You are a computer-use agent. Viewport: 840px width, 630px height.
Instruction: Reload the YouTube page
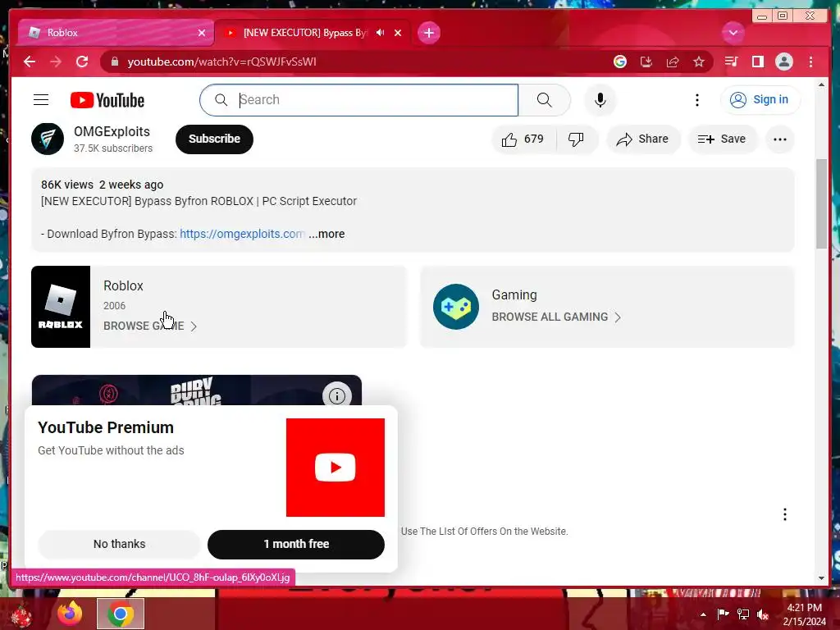[x=82, y=62]
